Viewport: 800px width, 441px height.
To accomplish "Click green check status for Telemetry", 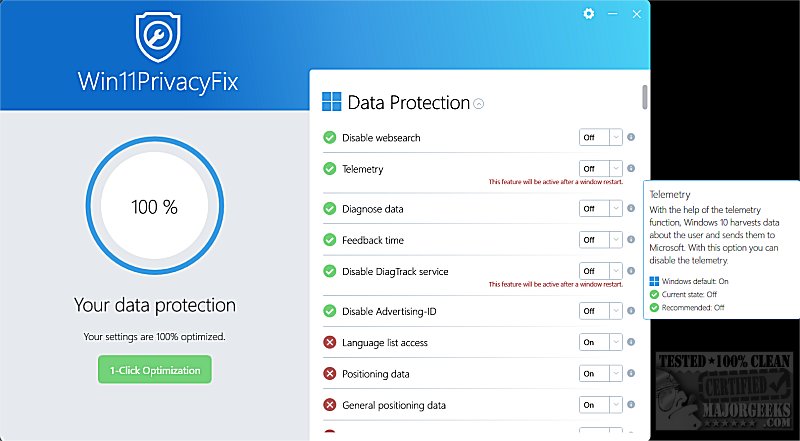I will [x=329, y=169].
